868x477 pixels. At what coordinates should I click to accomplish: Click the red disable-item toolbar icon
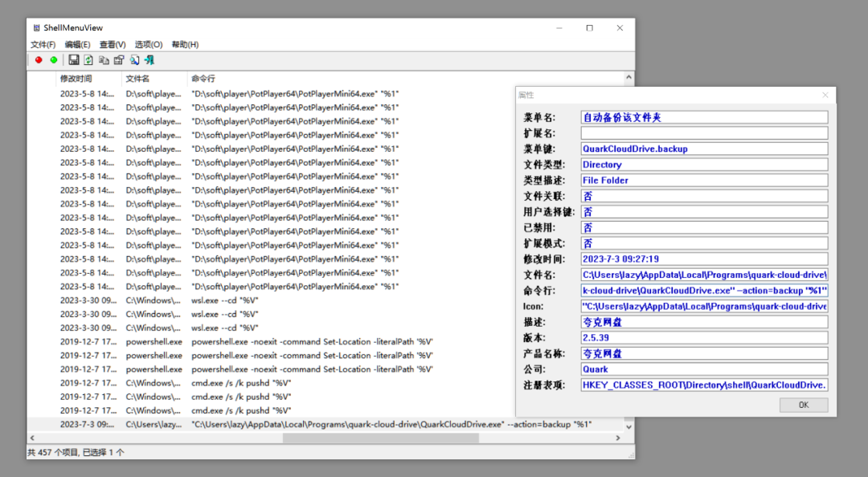[39, 60]
